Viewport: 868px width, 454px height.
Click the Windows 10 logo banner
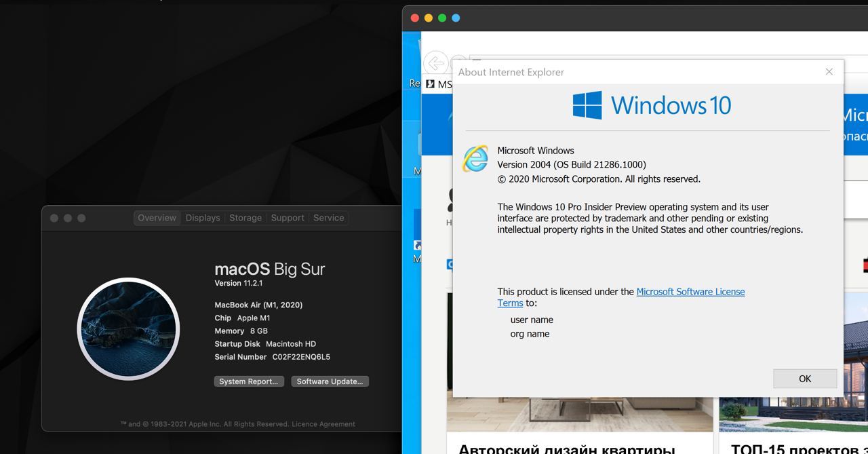(652, 105)
